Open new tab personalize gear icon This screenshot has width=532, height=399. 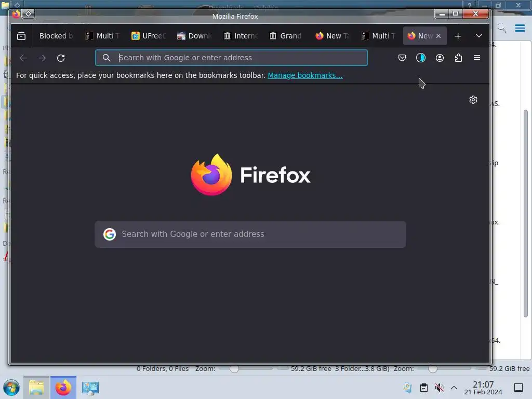coord(473,100)
